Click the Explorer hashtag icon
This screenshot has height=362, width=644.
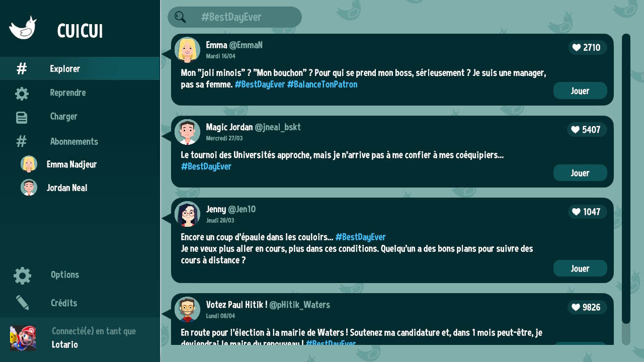click(22, 69)
